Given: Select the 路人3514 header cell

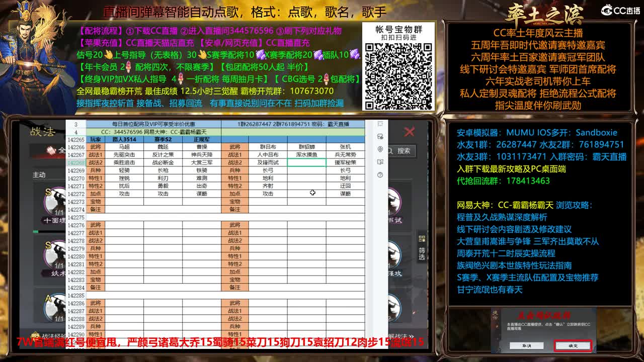Looking at the screenshot, I should click(x=124, y=139).
